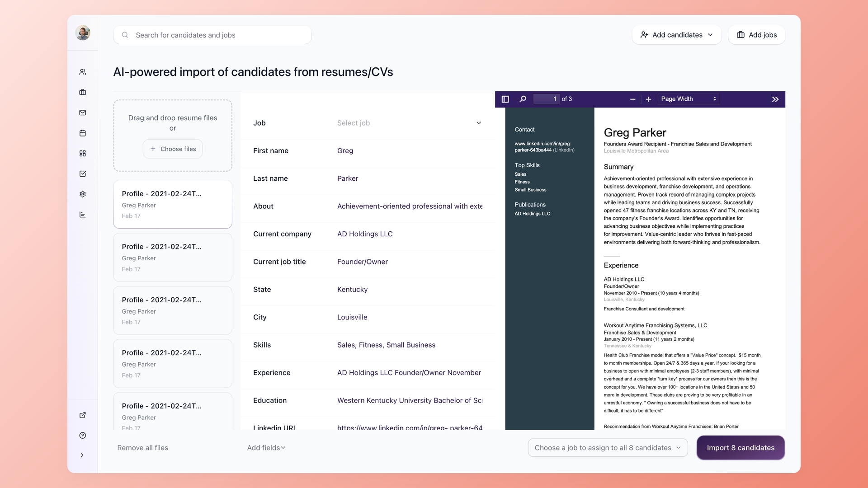
Task: Open the Candidates people icon in sidebar
Action: (x=83, y=72)
